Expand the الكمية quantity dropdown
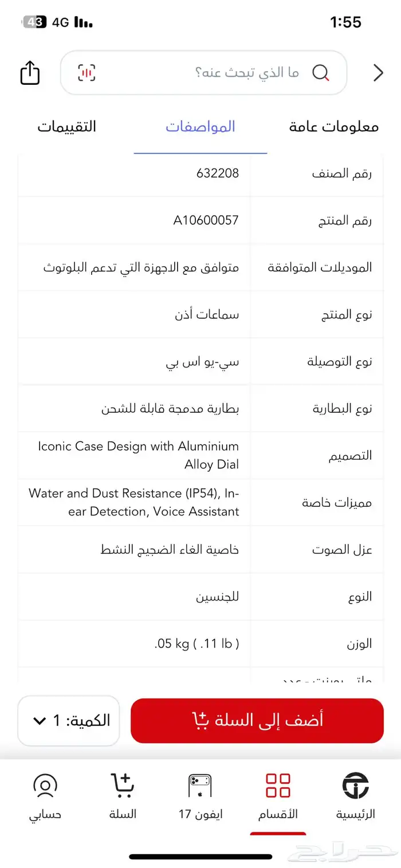This screenshot has height=868, width=401. 69,720
